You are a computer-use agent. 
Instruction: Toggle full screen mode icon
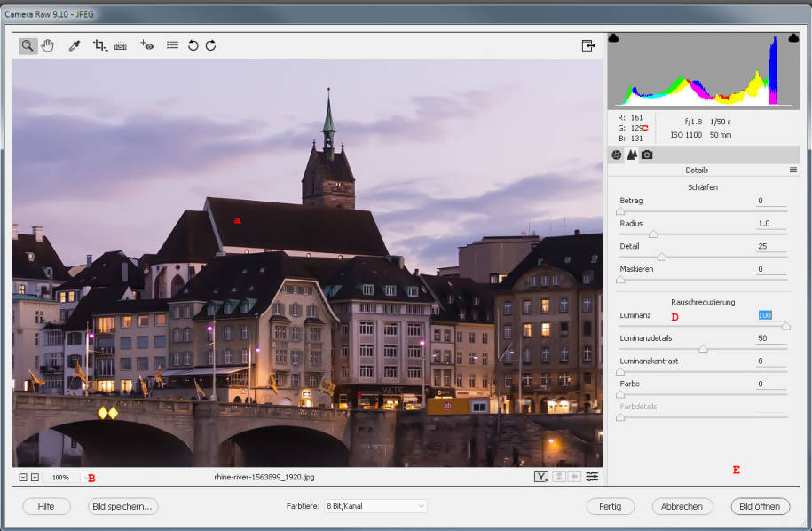587,45
